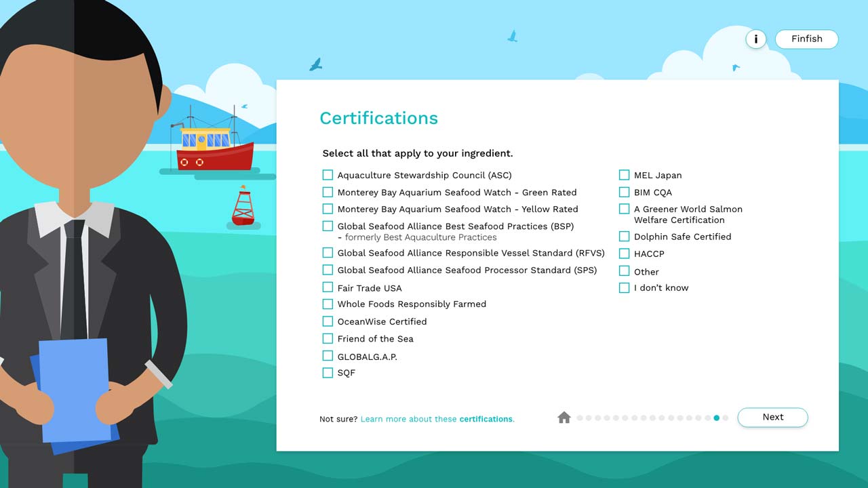Image resolution: width=868 pixels, height=488 pixels.
Task: Click the Finfish button
Action: point(806,39)
